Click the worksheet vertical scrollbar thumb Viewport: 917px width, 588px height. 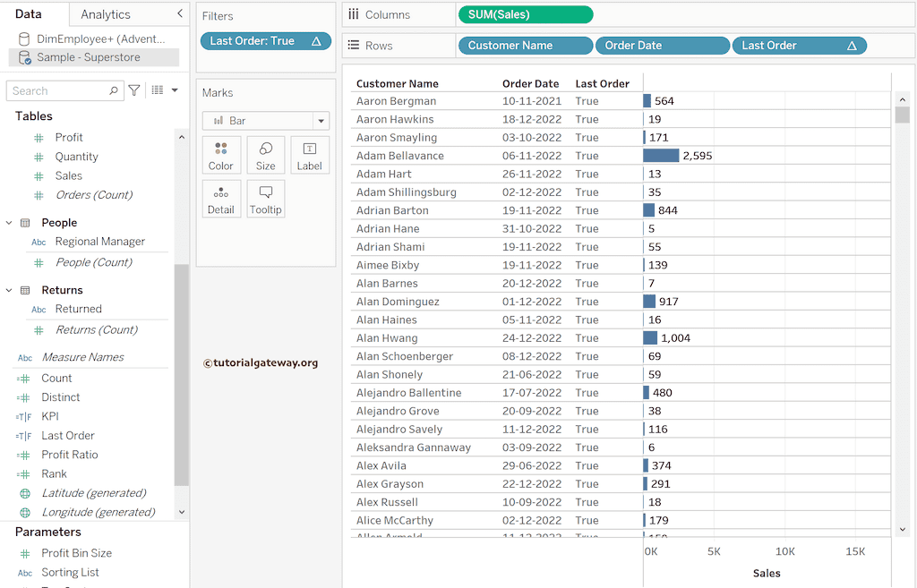[902, 115]
